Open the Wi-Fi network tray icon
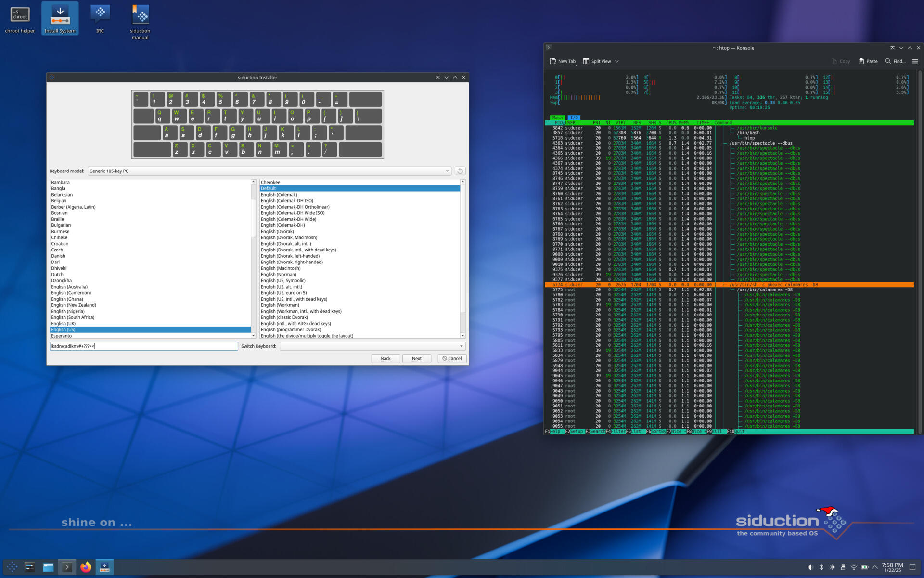Screen dimensions: 924x578 coord(854,567)
